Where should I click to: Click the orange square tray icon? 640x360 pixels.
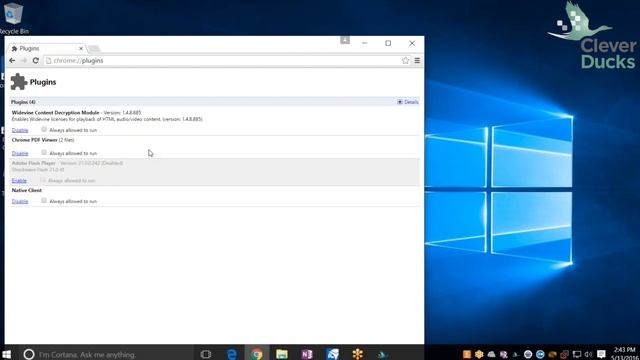click(467, 354)
